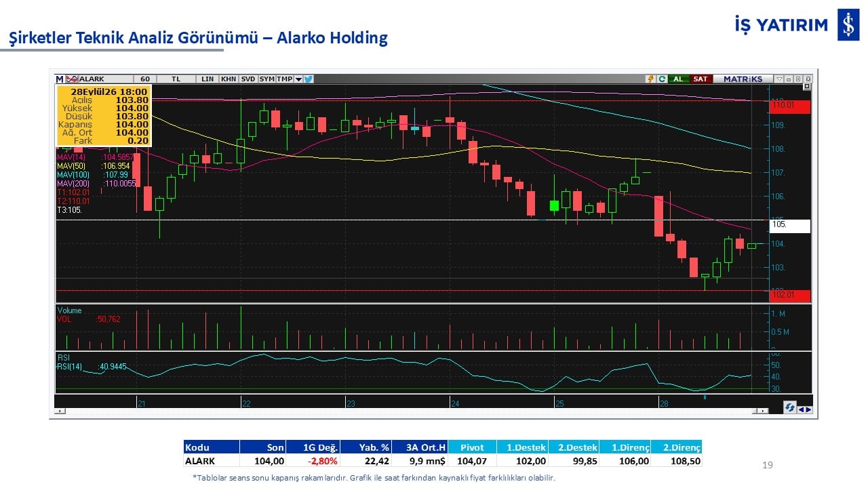Toggle the SYM option in toolbar
The height and width of the screenshot is (488, 868).
(x=267, y=79)
